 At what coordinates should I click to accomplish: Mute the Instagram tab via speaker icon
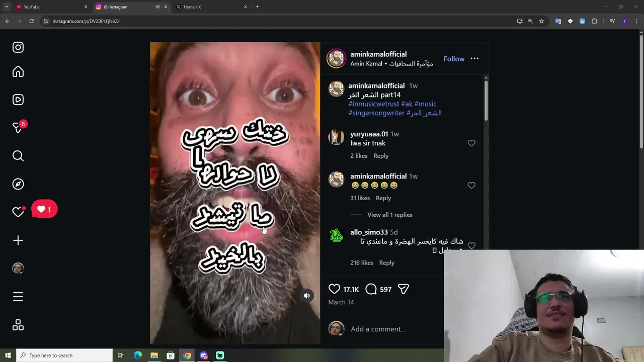157,7
